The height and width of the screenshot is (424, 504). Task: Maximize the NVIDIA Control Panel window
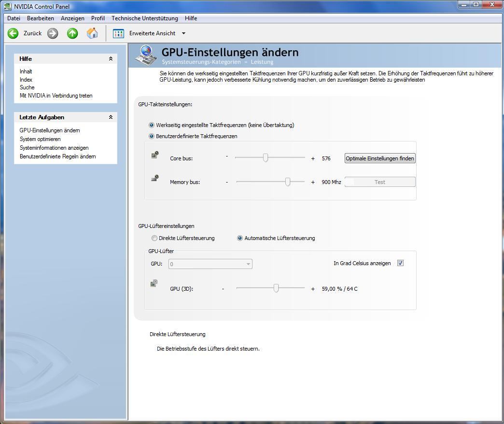tap(476, 4)
